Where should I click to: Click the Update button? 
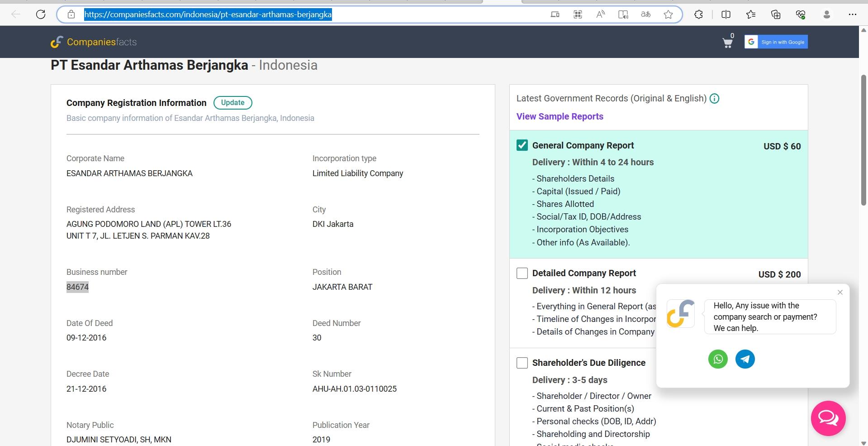click(233, 103)
